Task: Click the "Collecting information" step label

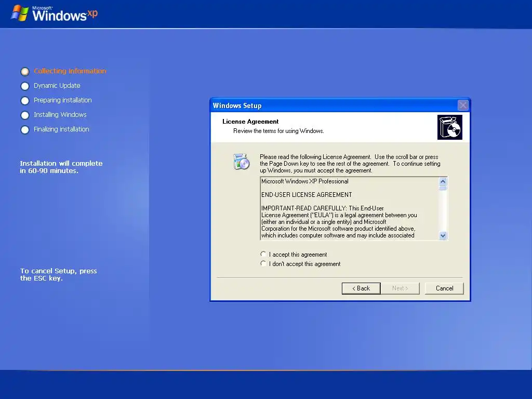Action: pyautogui.click(x=70, y=71)
